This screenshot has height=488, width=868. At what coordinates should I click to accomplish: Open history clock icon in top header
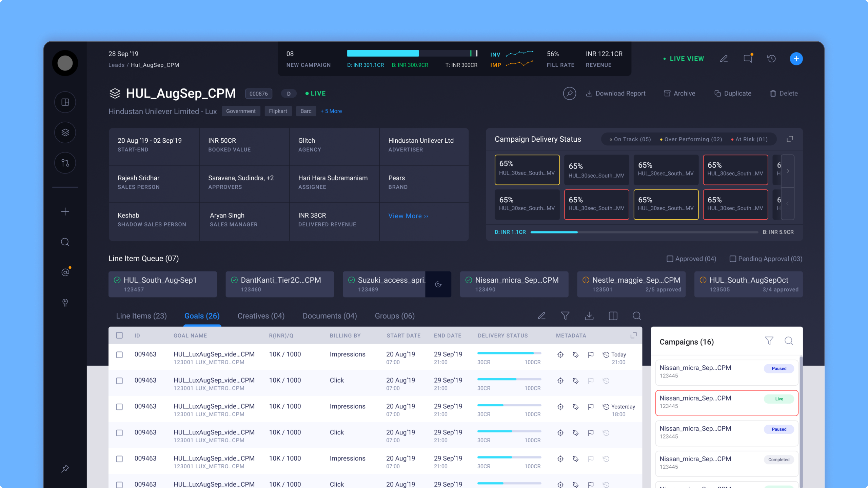click(x=772, y=59)
